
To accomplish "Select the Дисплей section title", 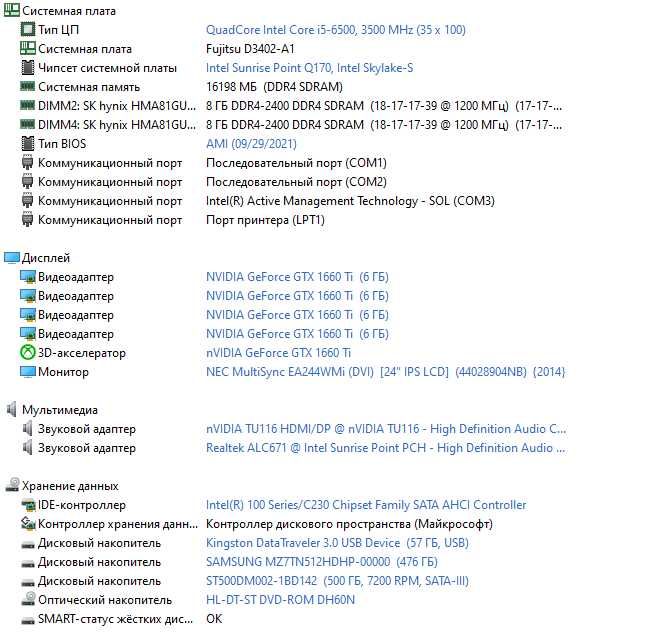I will 46,258.
